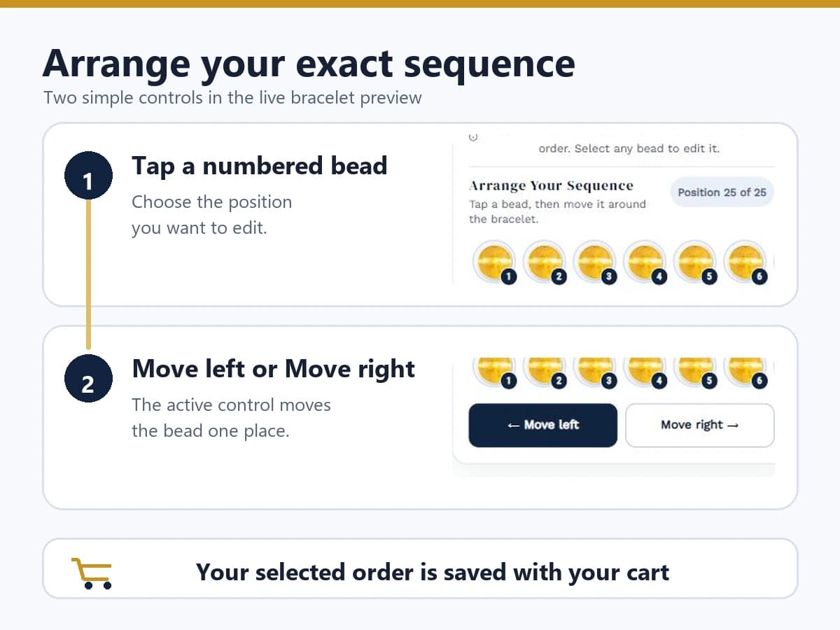Tap bead 1 above the Move left button
This screenshot has height=630, width=840.
point(495,372)
